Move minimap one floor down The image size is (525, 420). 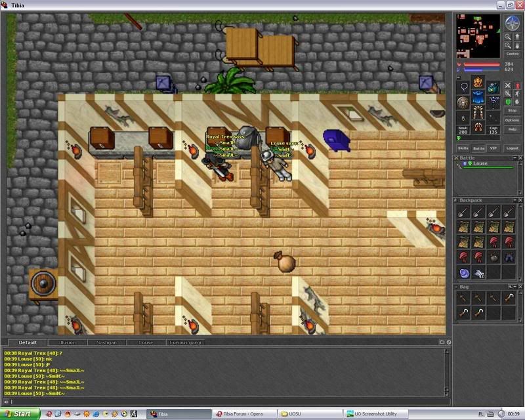(x=517, y=45)
